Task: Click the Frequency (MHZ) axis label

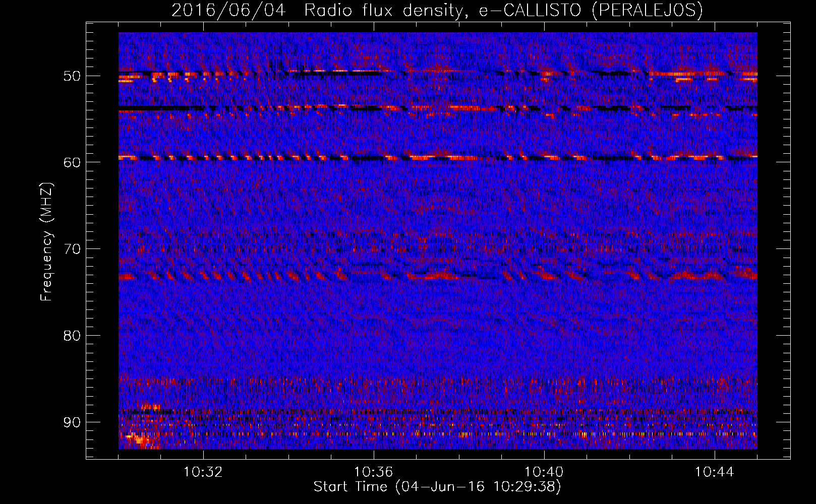Action: [46, 241]
